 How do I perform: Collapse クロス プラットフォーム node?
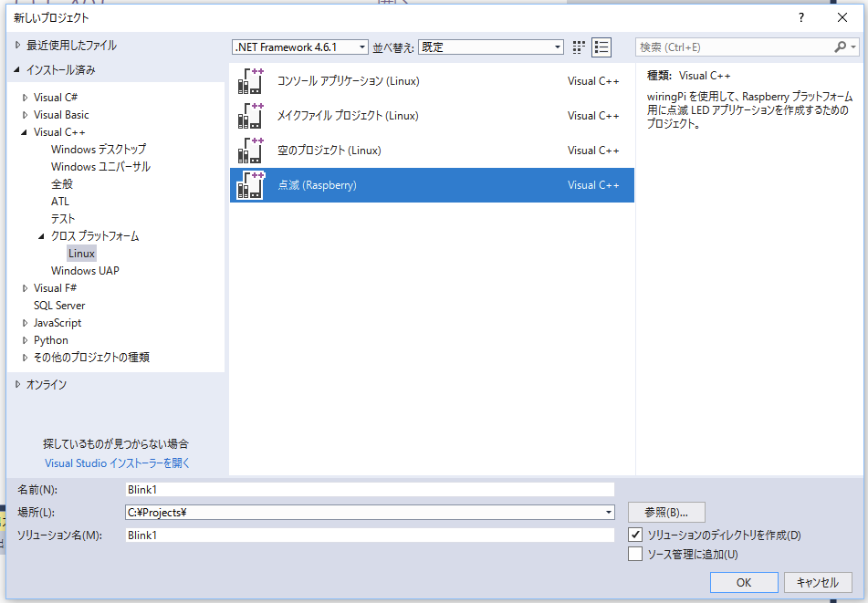(41, 236)
